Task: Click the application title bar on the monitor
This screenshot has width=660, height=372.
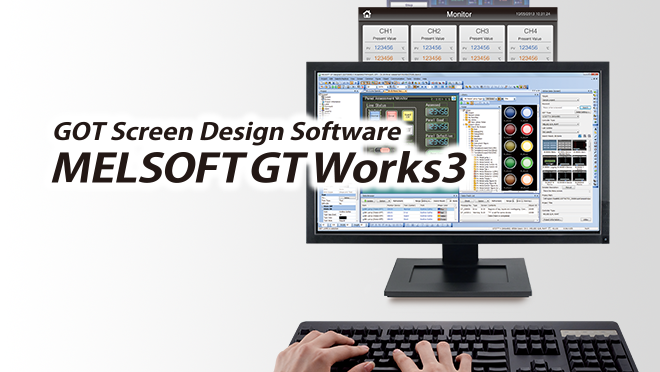Action: 458,74
